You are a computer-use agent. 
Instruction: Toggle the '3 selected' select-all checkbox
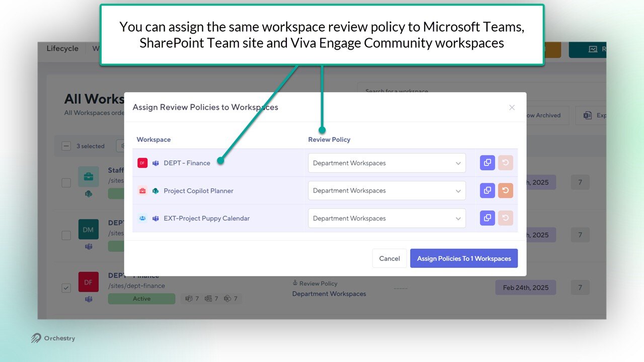click(x=66, y=146)
